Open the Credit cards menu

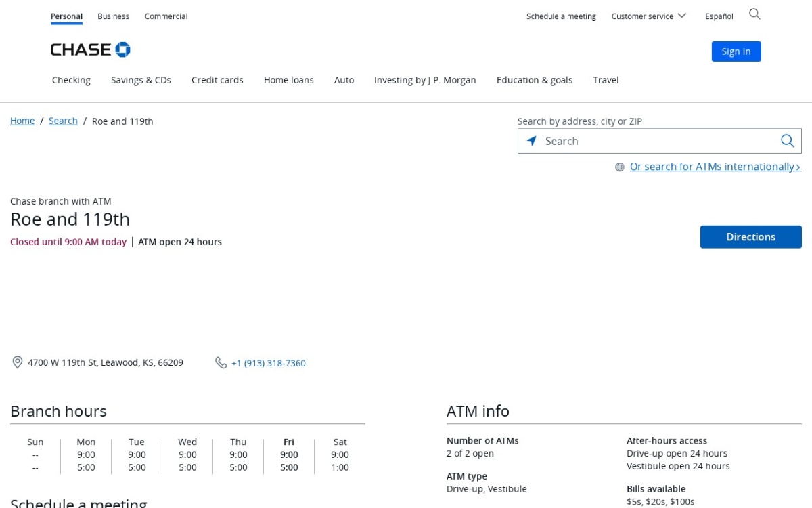(x=217, y=80)
